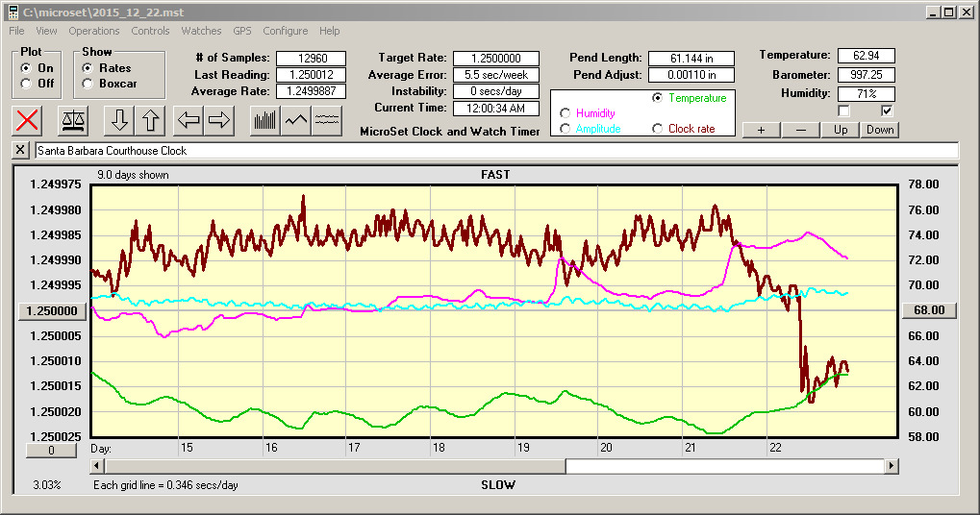Select the Temperature radio option

657,98
